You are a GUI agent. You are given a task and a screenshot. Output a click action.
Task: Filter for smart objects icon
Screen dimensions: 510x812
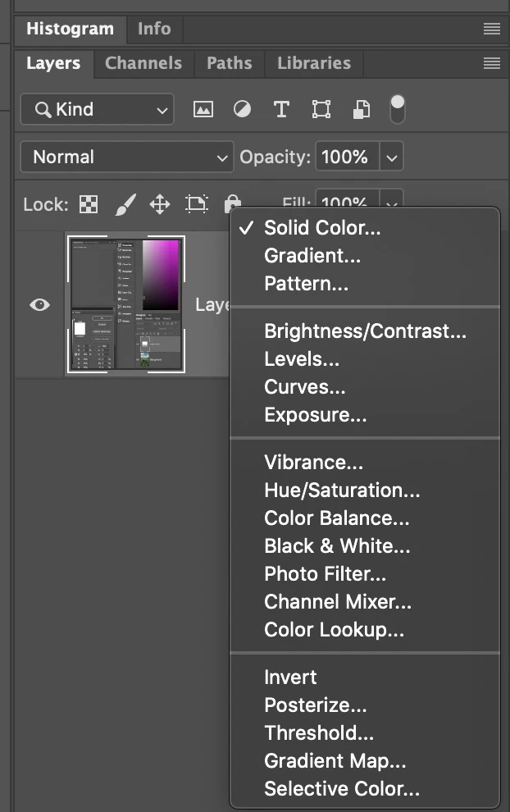point(362,109)
